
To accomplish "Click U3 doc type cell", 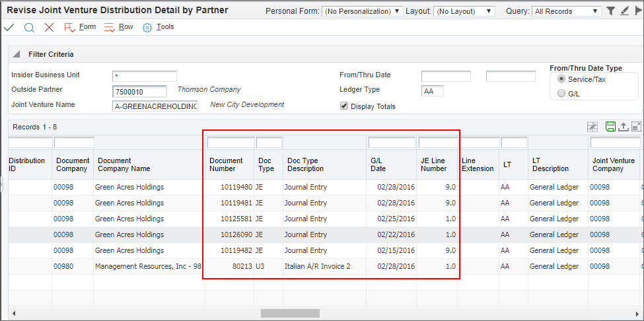I will pos(269,266).
